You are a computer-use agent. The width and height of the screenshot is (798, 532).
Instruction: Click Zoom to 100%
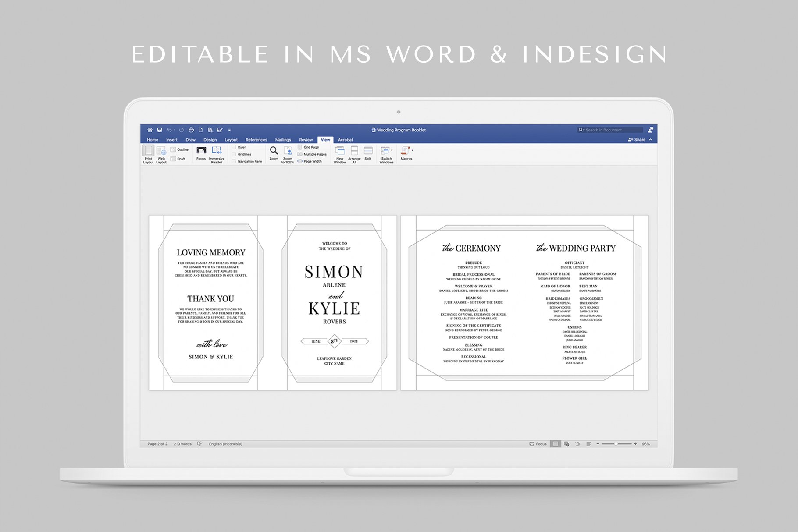(288, 154)
